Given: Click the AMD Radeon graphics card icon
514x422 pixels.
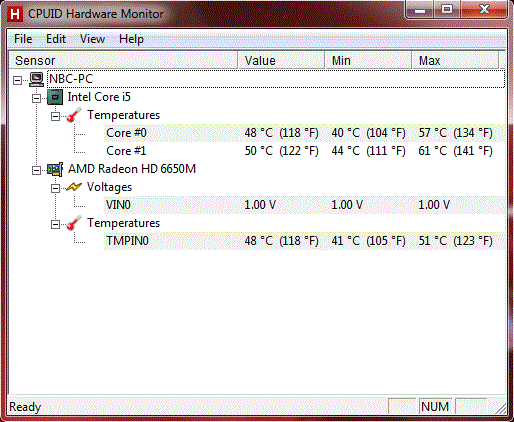Looking at the screenshot, I should click(55, 169).
